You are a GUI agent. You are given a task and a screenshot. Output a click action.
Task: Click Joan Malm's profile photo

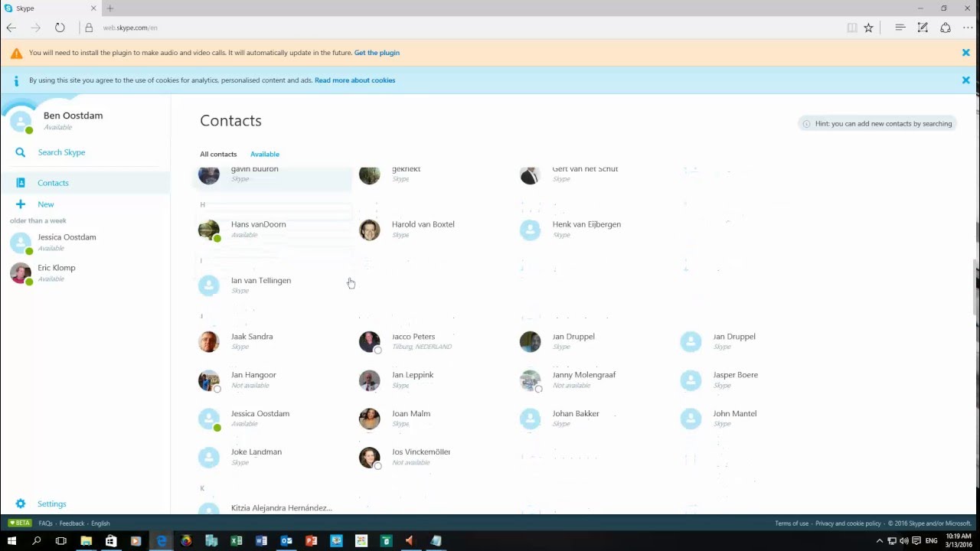(x=370, y=419)
